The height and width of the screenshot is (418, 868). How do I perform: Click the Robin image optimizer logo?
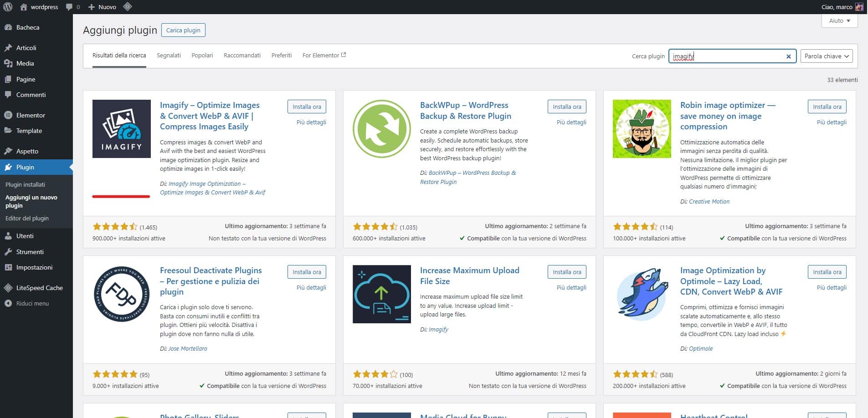[x=642, y=129]
